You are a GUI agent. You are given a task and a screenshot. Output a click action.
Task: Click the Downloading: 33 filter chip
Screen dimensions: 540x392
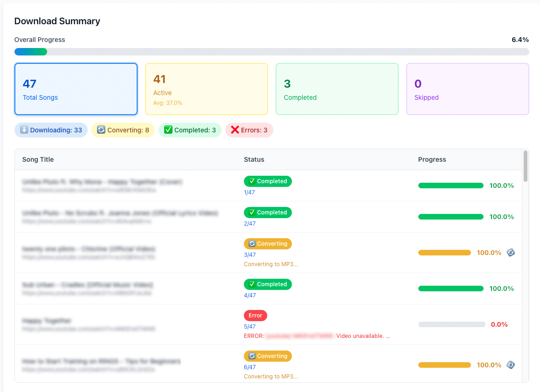51,130
